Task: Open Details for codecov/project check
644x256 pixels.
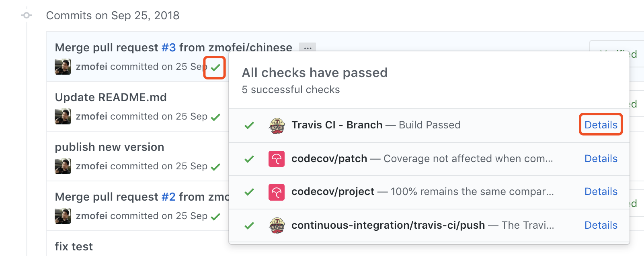Action: [x=601, y=191]
